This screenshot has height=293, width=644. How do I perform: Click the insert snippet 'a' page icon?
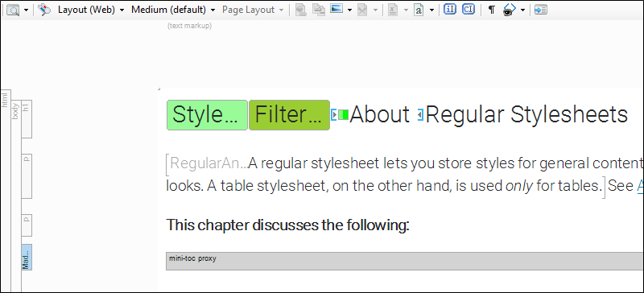(419, 10)
